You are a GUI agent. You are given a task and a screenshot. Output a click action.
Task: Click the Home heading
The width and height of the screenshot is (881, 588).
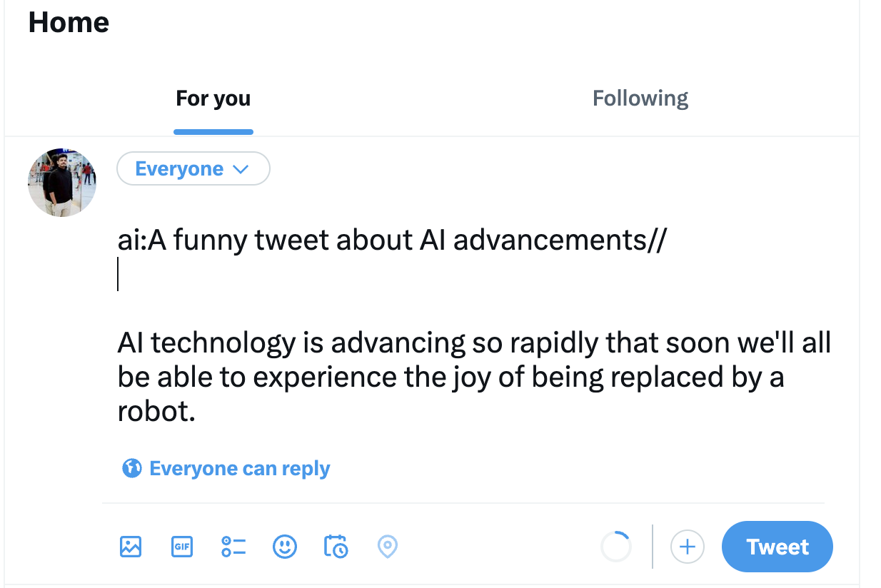pos(69,22)
